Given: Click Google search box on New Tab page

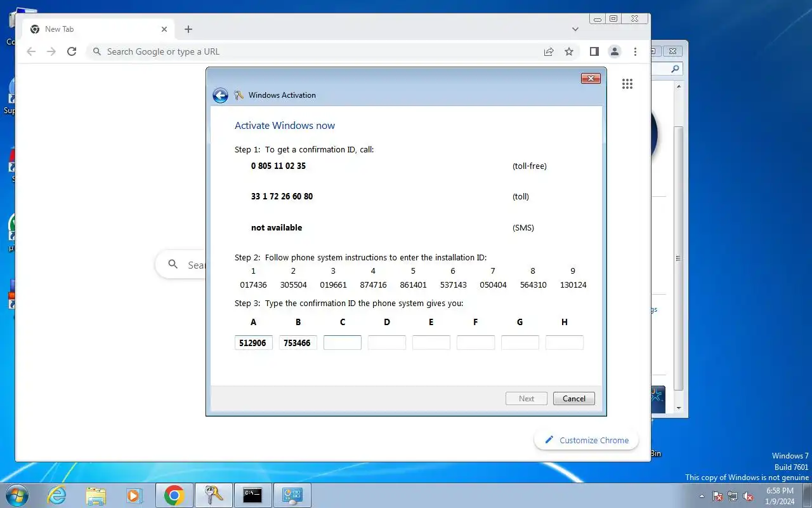Looking at the screenshot, I should pyautogui.click(x=181, y=265).
